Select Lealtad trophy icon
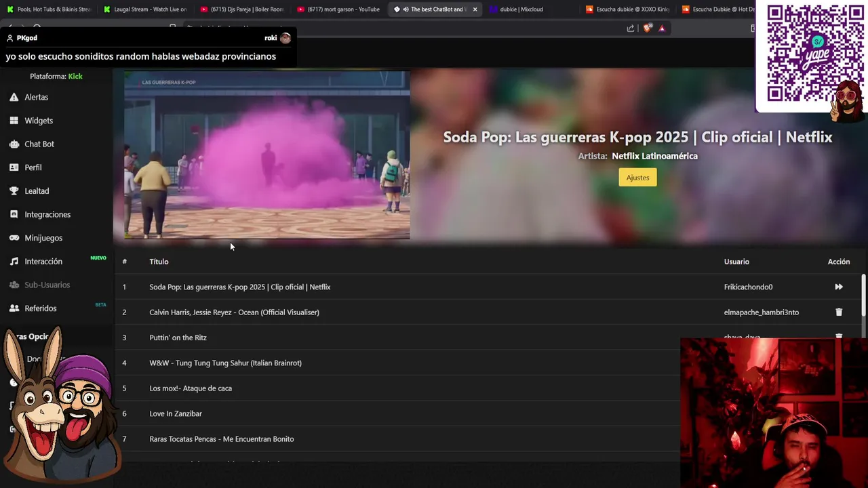Screen dimensions: 868x488 pos(14,191)
